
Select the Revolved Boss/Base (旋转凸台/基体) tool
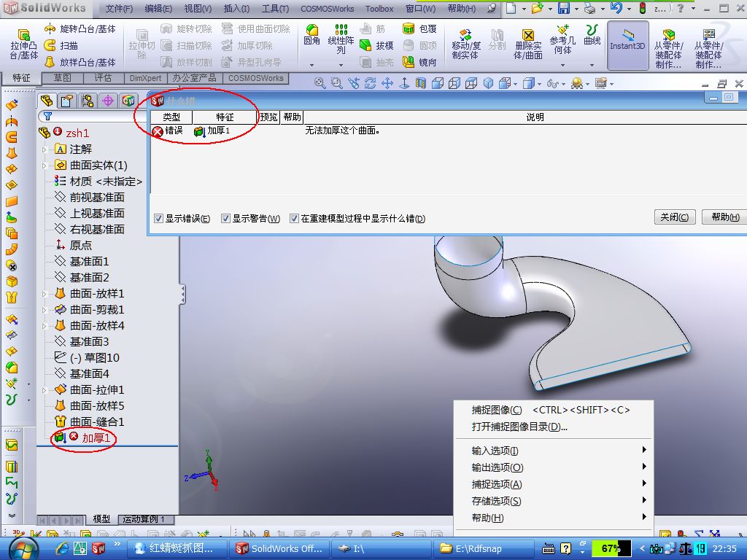pos(79,29)
